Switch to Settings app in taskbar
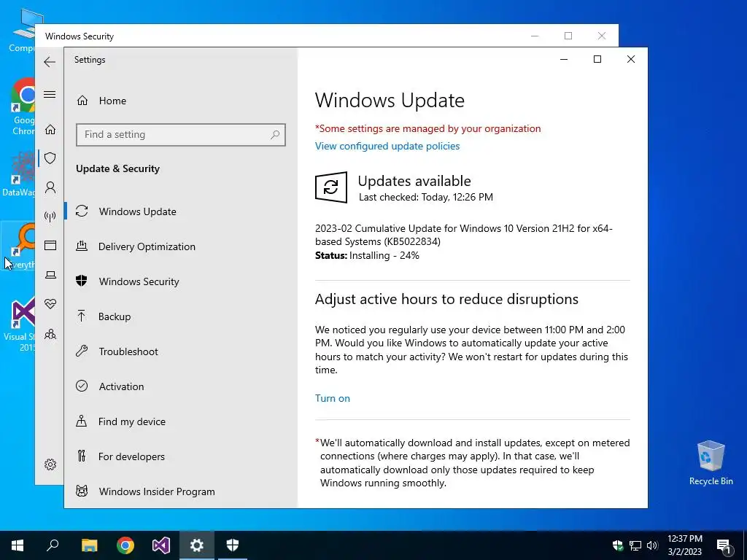The image size is (747, 560). (x=197, y=545)
